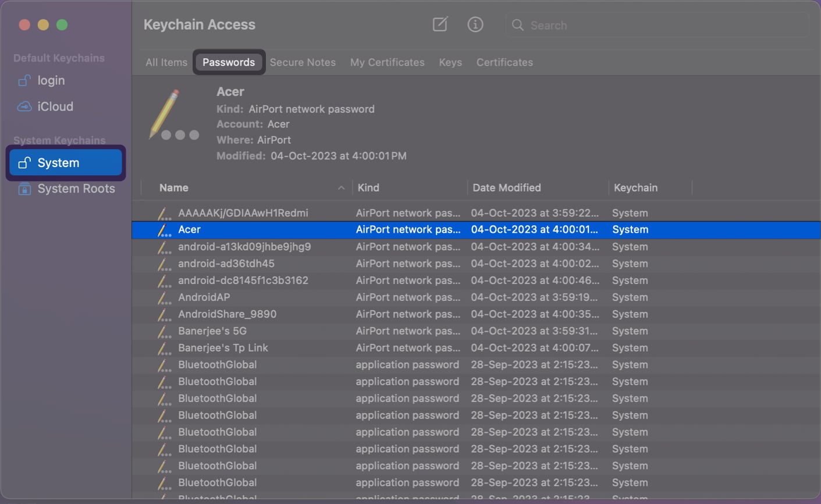The height and width of the screenshot is (504, 821).
Task: Open the Keys tab
Action: coord(450,62)
